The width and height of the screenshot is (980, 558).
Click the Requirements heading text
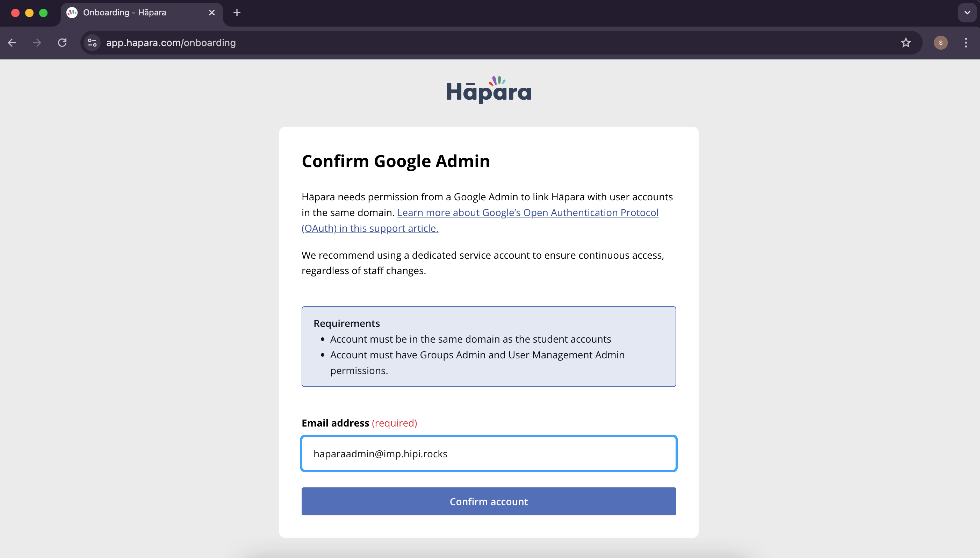pos(347,323)
